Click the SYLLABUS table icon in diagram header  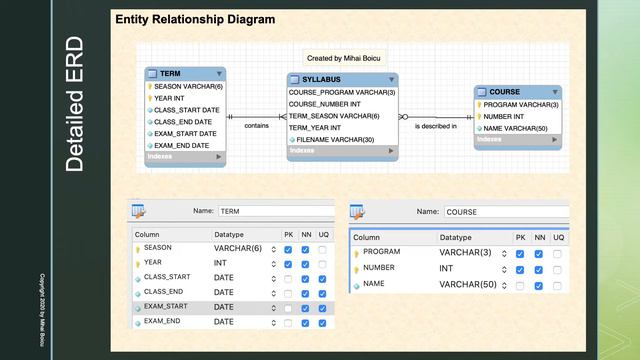coord(294,80)
